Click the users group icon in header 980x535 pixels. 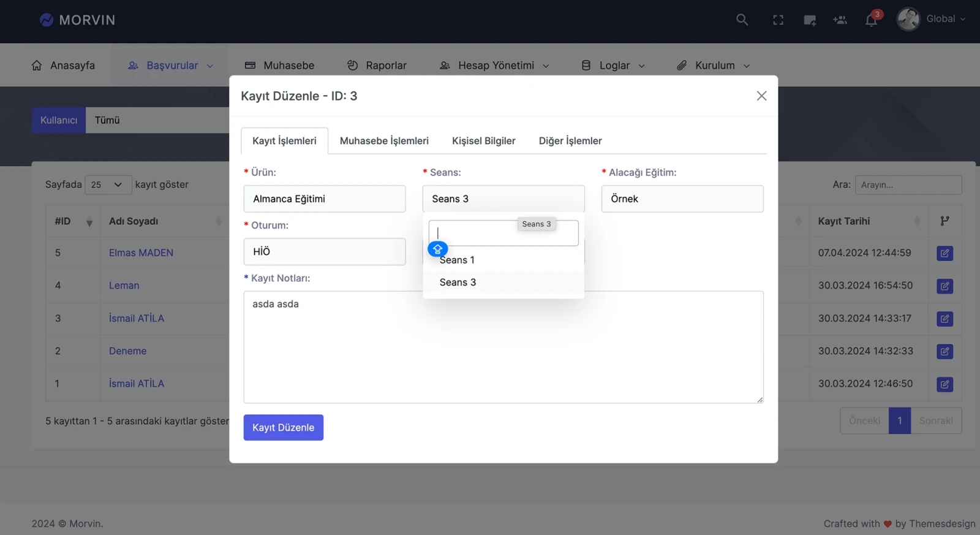point(840,20)
